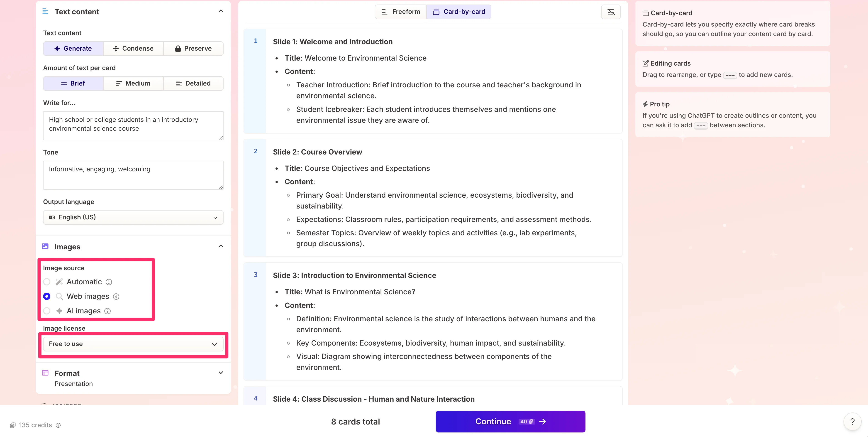Choose Condense text content option
Screen dimensions: 868x437
click(133, 49)
